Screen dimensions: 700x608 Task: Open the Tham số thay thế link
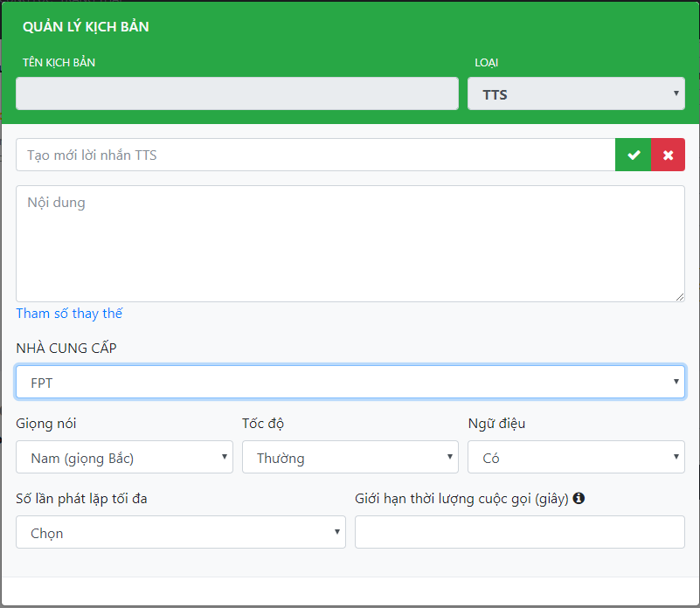pos(69,314)
